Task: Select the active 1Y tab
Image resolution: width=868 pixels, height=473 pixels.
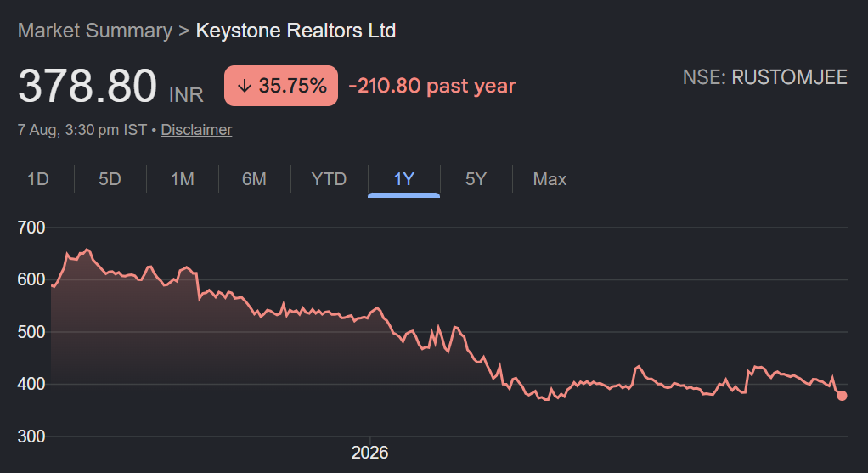Action: [403, 179]
